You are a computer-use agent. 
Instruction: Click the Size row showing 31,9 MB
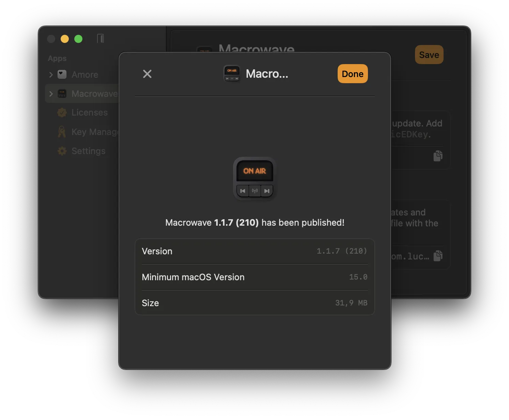coord(254,303)
